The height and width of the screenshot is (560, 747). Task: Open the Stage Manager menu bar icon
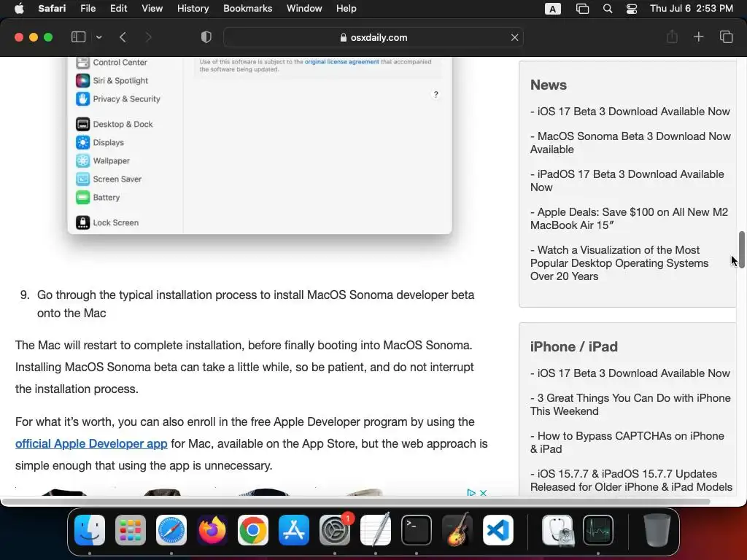coord(582,9)
